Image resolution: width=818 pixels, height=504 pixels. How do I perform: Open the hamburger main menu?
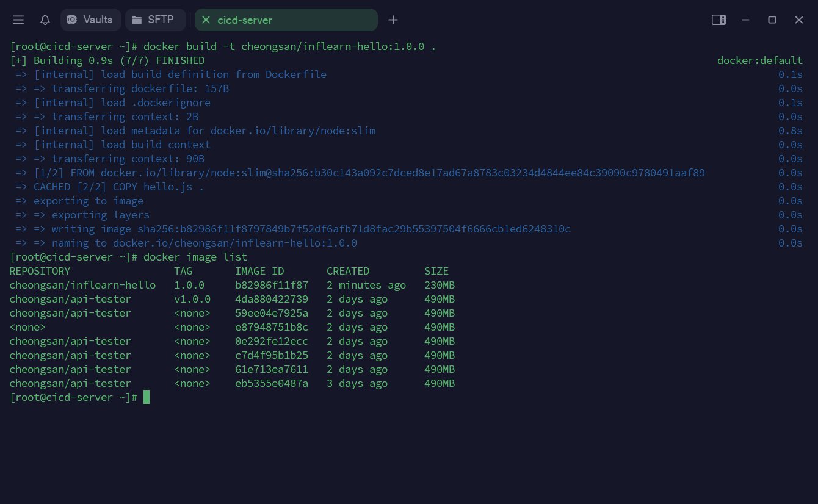(x=18, y=20)
